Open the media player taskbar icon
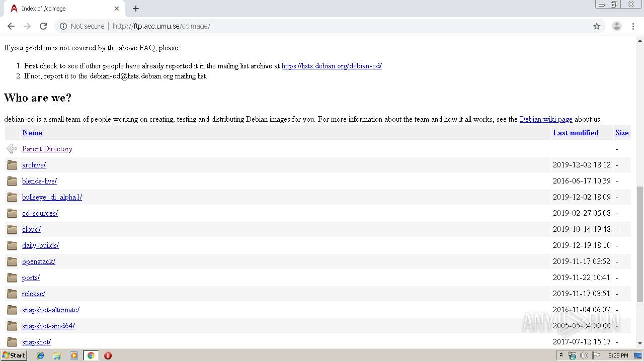Screen dimensions: 644x362 point(74,355)
